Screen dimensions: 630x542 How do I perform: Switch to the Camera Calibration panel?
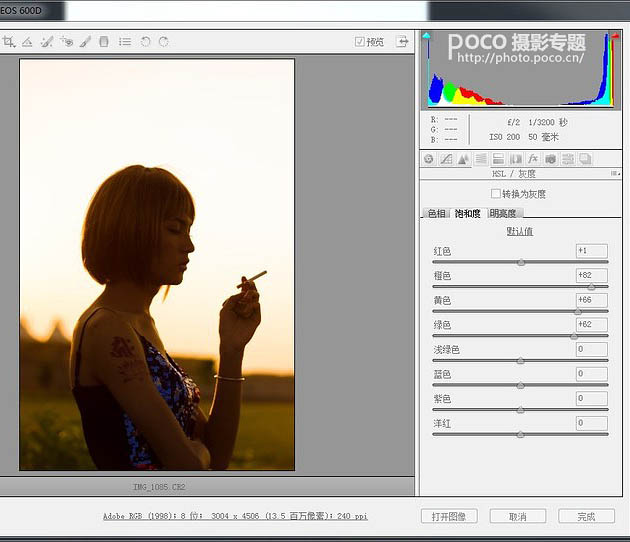[x=550, y=159]
